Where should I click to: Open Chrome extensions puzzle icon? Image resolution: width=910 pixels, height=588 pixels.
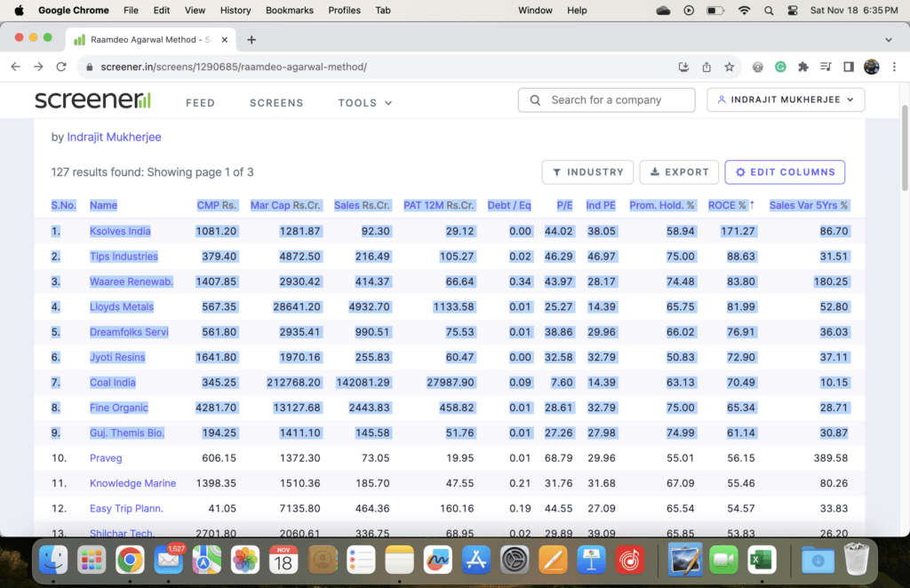[x=803, y=67]
